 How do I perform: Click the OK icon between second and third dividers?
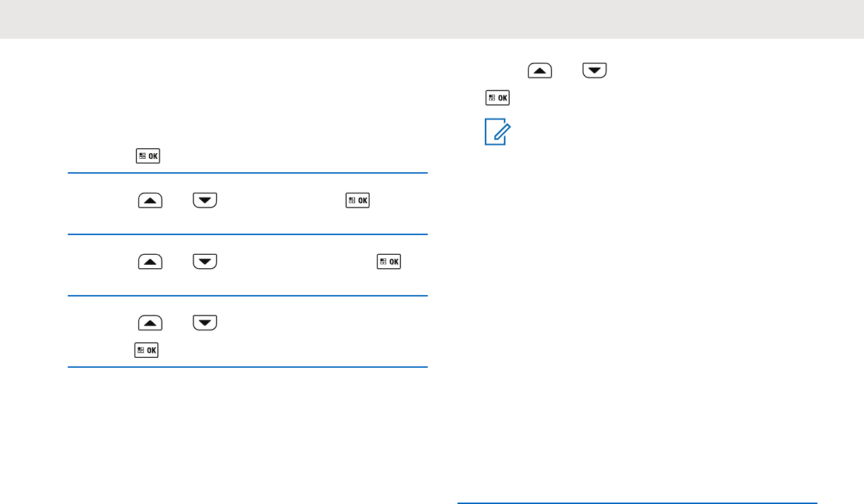point(389,262)
